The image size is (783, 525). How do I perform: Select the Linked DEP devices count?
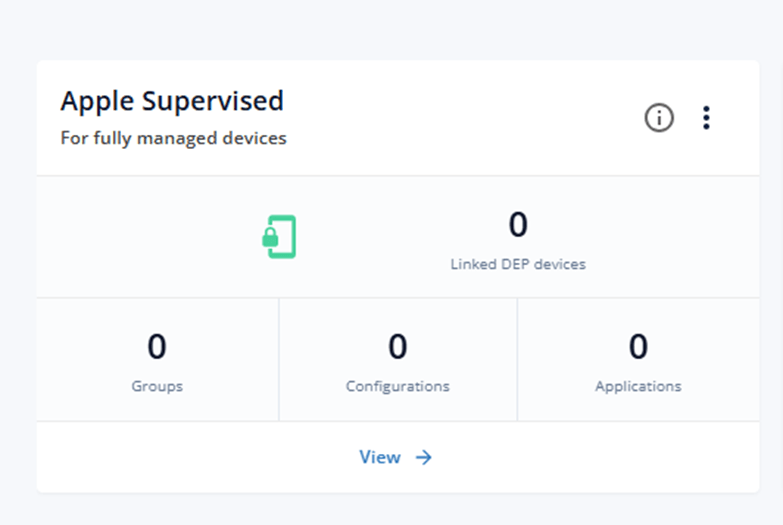(518, 224)
